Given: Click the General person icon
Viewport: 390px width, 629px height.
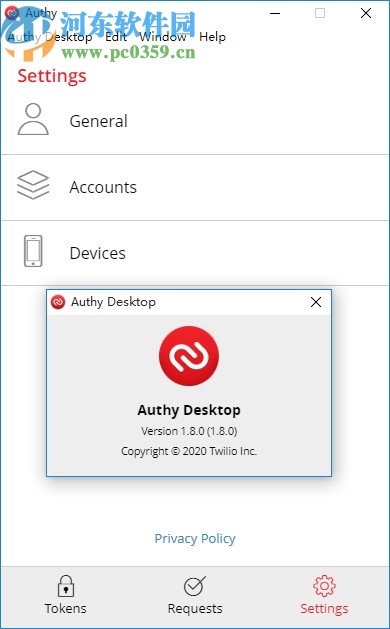Looking at the screenshot, I should click(33, 119).
